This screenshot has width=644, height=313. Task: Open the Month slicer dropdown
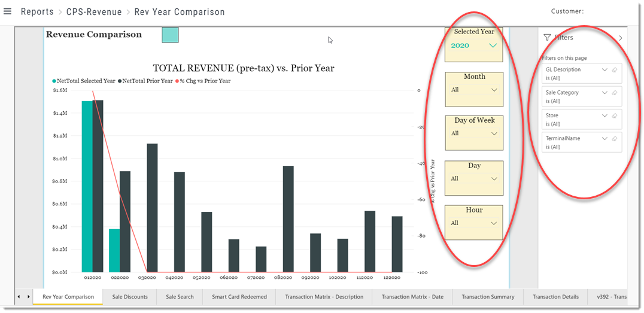(x=474, y=90)
